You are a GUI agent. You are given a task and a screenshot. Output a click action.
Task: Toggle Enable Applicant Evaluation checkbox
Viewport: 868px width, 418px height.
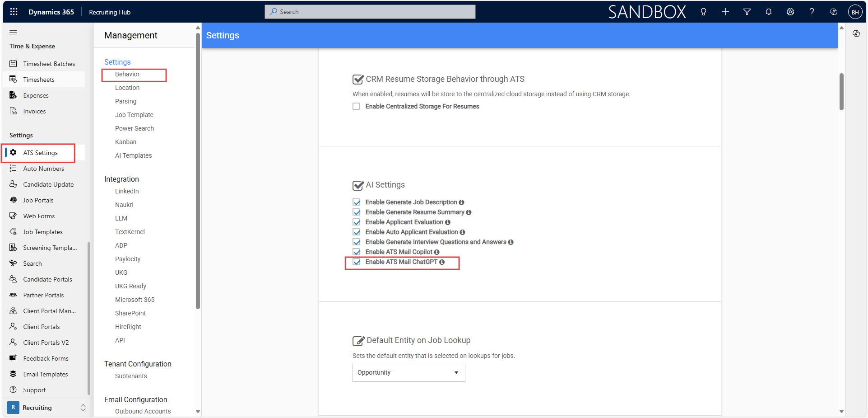[x=357, y=222]
